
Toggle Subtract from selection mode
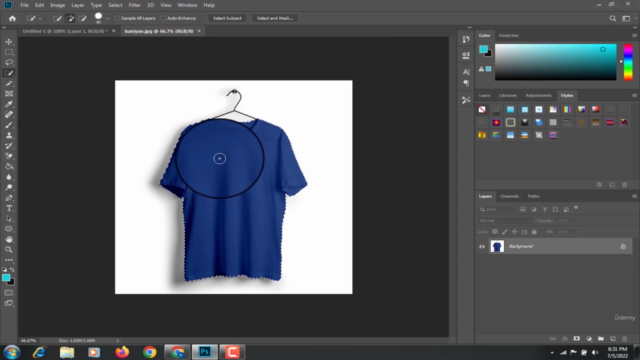82,18
